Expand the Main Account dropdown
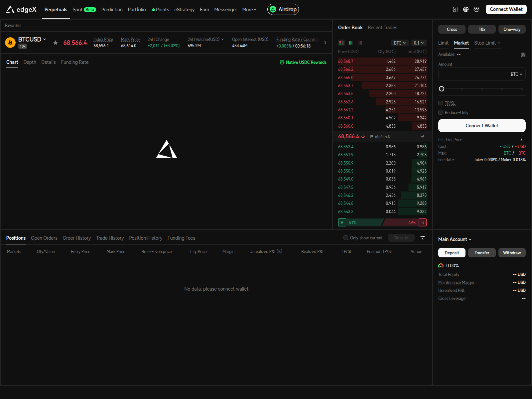This screenshot has height=399, width=532. [x=455, y=239]
